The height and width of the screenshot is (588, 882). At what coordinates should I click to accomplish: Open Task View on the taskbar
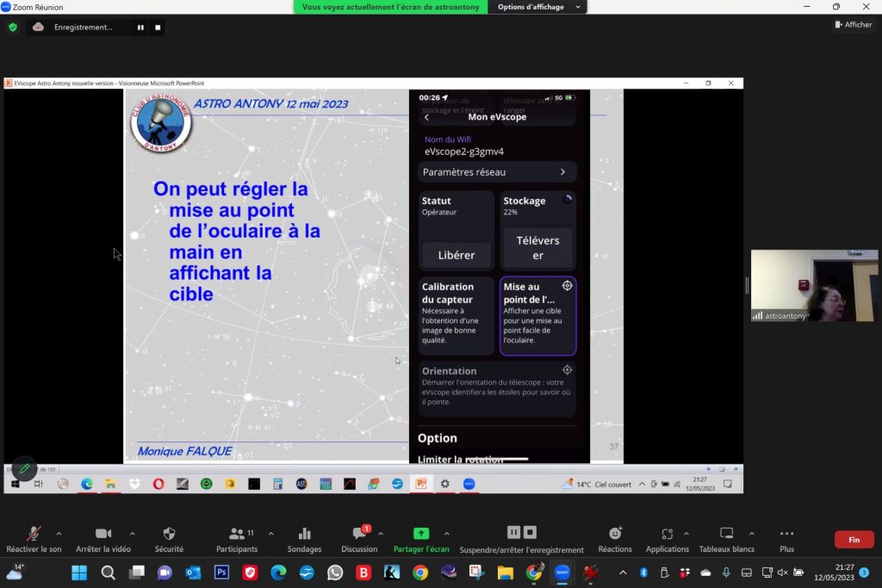136,573
